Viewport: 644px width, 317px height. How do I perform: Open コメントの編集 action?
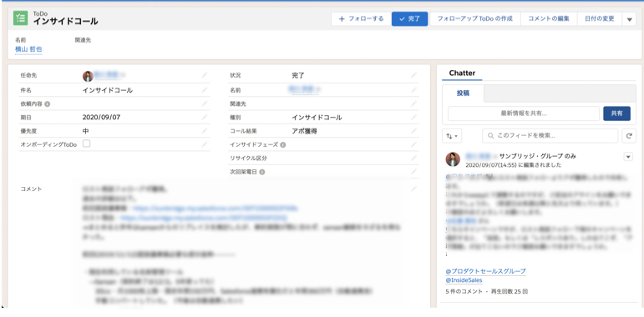click(549, 19)
